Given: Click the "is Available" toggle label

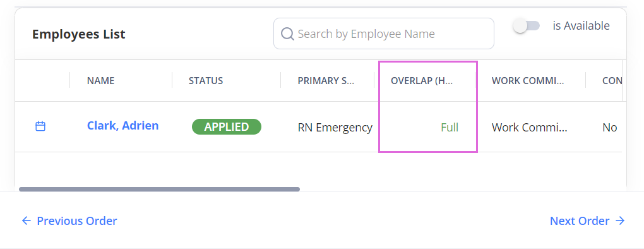Looking at the screenshot, I should click(581, 26).
